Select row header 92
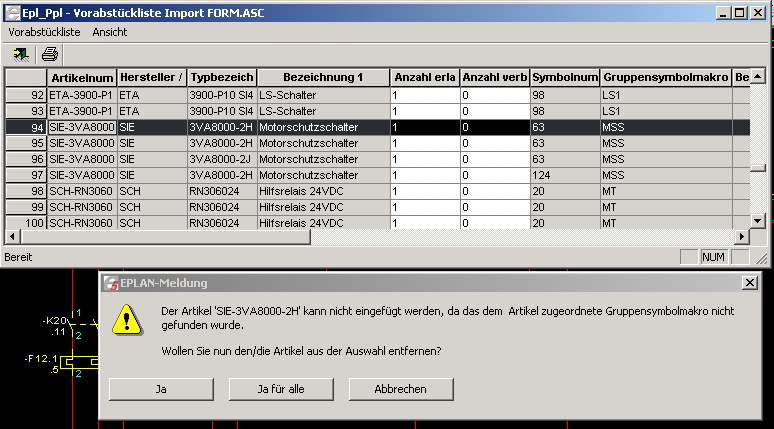This screenshot has width=774, height=429. [26, 95]
